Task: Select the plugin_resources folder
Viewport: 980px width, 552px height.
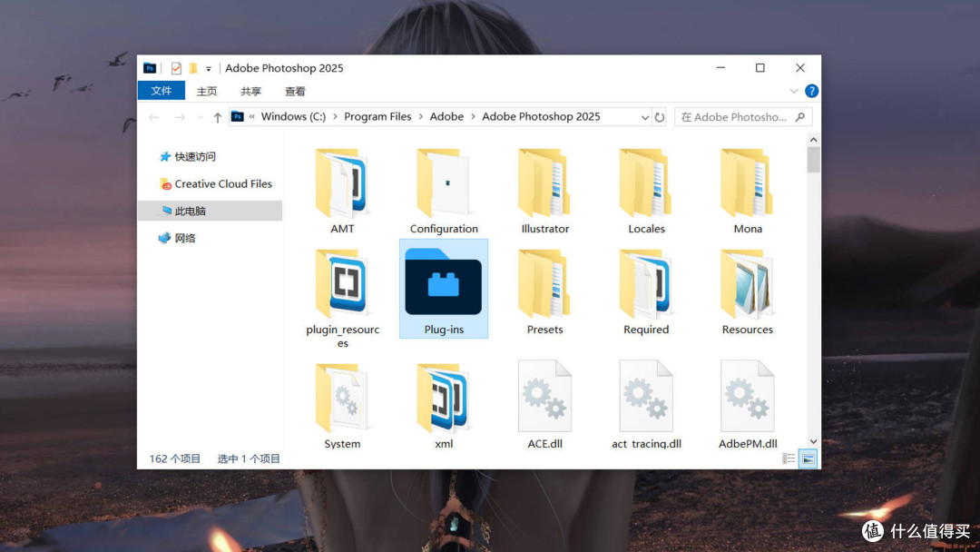Action: click(342, 299)
